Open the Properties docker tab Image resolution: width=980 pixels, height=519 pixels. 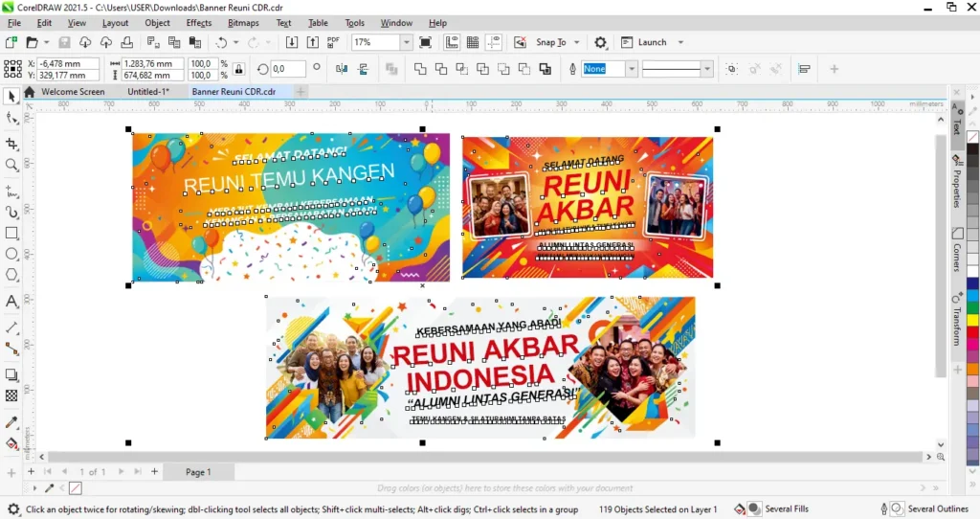[957, 183]
